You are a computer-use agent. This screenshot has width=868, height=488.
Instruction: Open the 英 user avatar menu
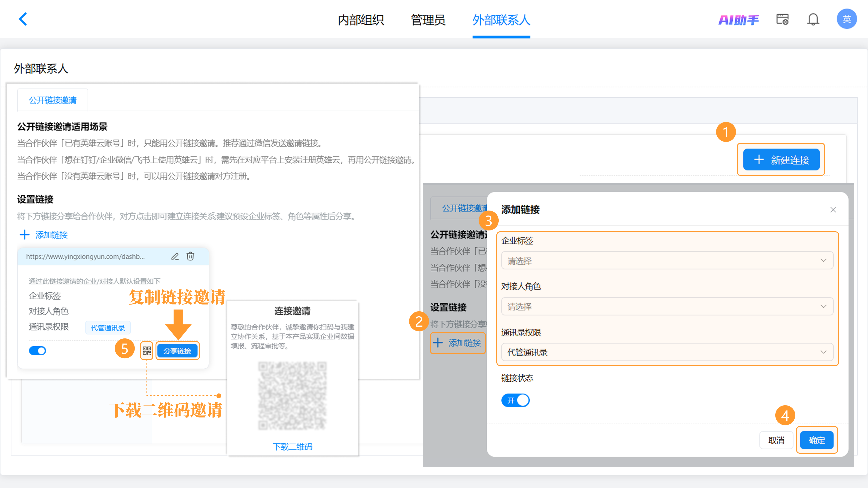(x=847, y=19)
